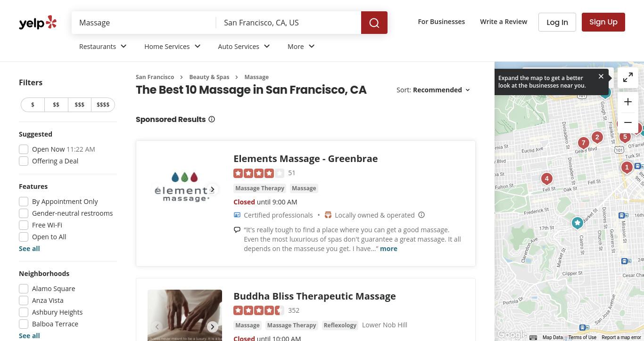The image size is (644, 341).
Task: Show Sponsored Results info icon
Action: click(212, 119)
